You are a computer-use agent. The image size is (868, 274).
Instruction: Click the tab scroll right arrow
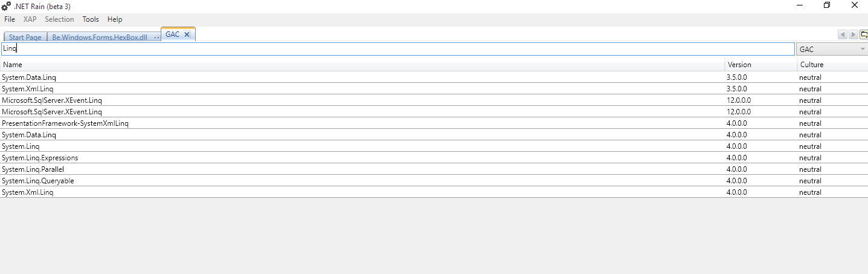853,35
